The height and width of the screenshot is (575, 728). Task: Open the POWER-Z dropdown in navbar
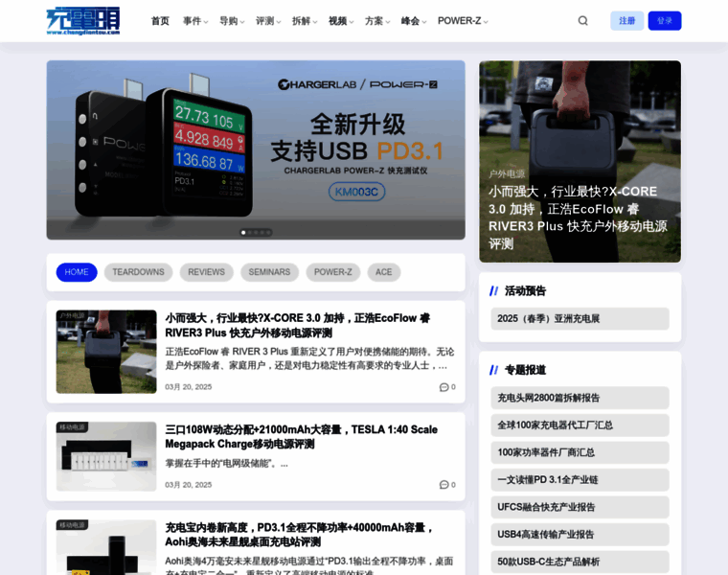click(462, 21)
